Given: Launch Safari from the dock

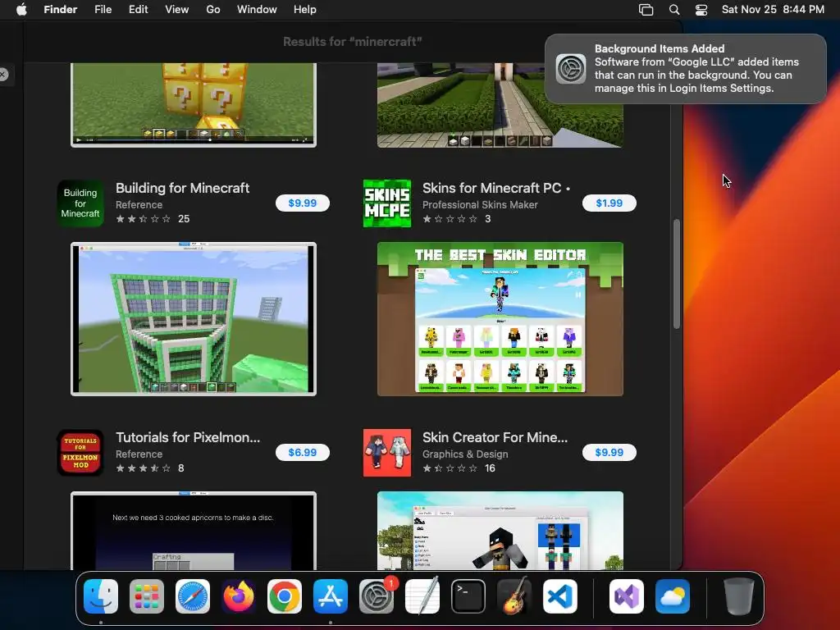Looking at the screenshot, I should point(192,596).
